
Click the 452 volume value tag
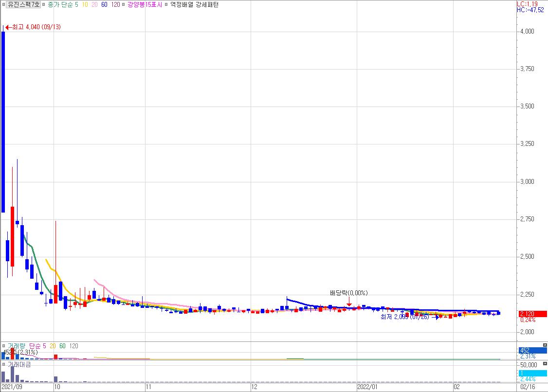(532, 350)
